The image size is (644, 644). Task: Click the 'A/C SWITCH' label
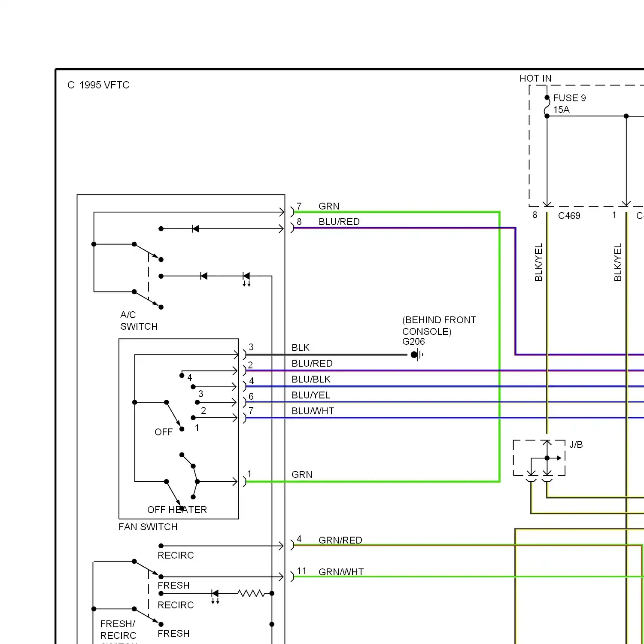coord(139,321)
